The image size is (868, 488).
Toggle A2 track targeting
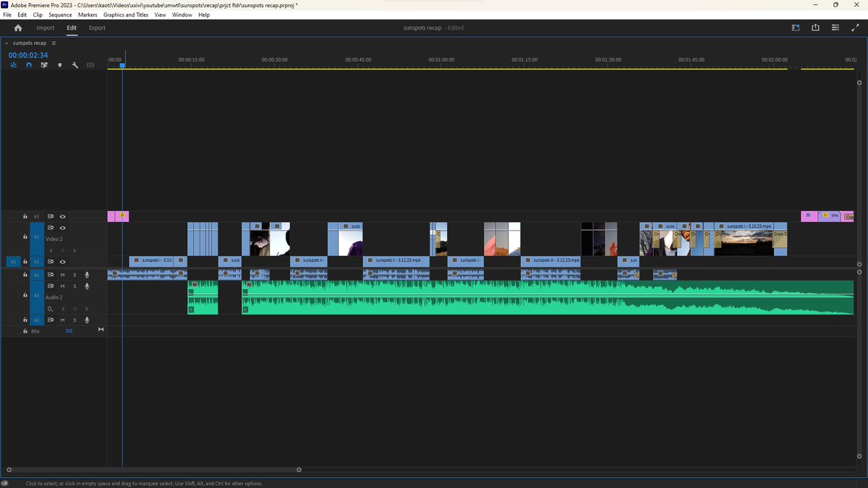tap(36, 297)
